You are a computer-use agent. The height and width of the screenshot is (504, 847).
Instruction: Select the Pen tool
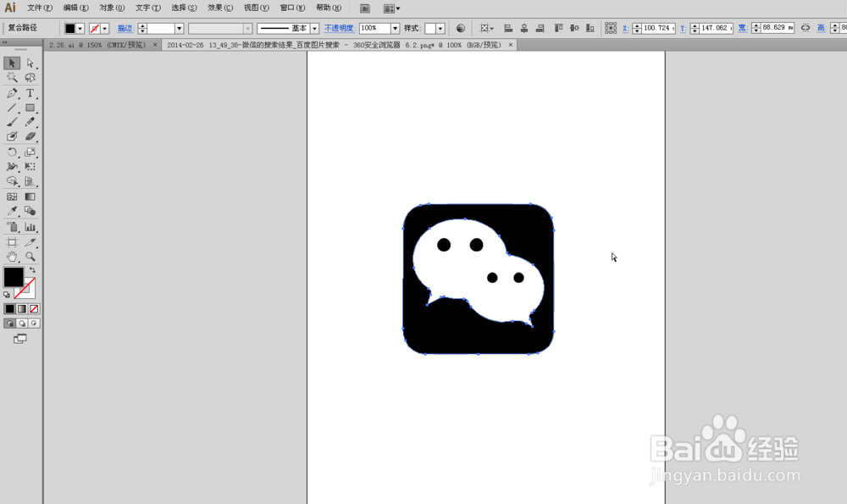(x=12, y=93)
